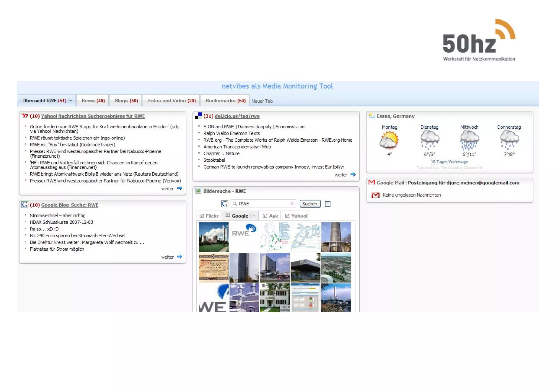Open the 10-Tages-Vorhersage link
Viewport: 555px width, 392px height.
pos(450,162)
